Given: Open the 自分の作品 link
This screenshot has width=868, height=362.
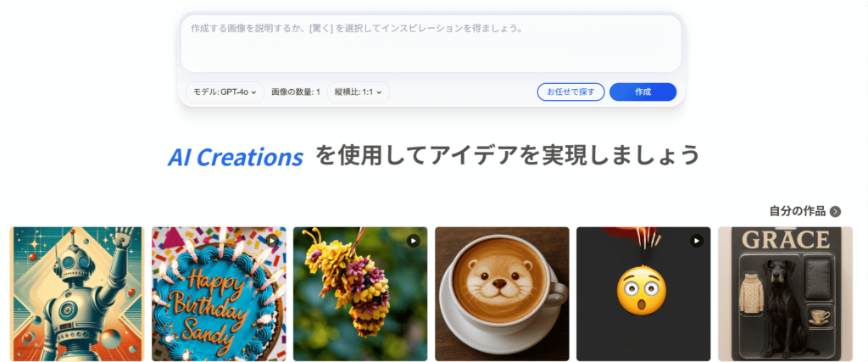Looking at the screenshot, I should 797,211.
